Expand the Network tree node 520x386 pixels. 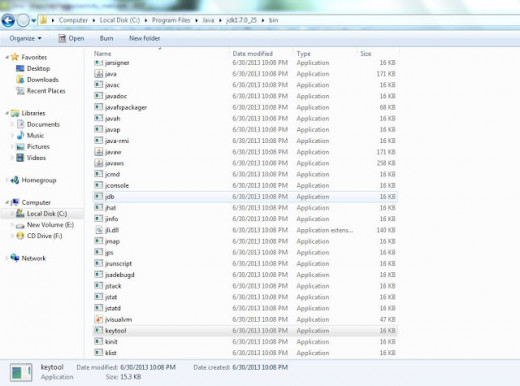coord(7,258)
